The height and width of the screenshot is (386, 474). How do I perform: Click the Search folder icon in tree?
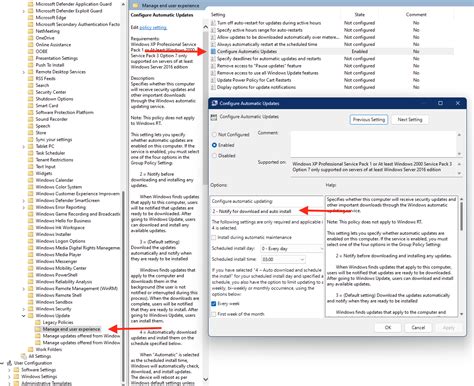tap(30, 85)
